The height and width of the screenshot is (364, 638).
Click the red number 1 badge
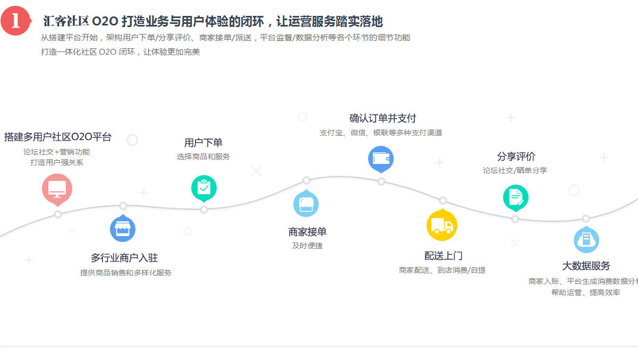click(16, 20)
